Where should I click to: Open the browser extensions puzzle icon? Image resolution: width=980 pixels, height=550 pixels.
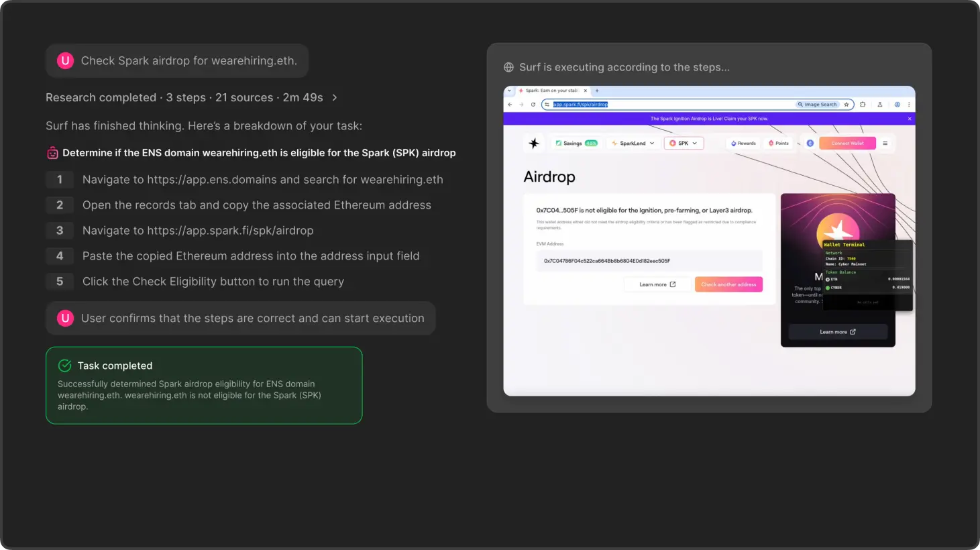863,105
